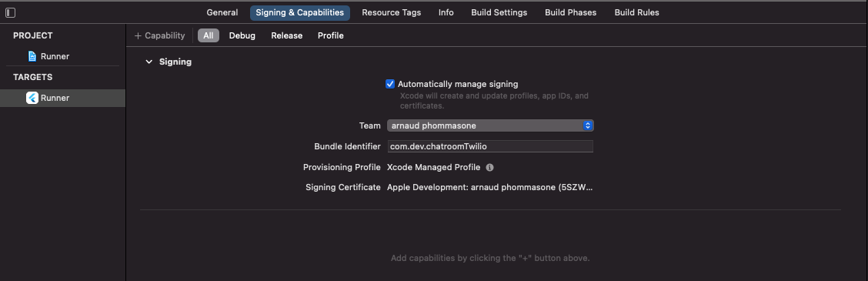Go to Build Settings tab
The image size is (868, 281).
pos(499,12)
